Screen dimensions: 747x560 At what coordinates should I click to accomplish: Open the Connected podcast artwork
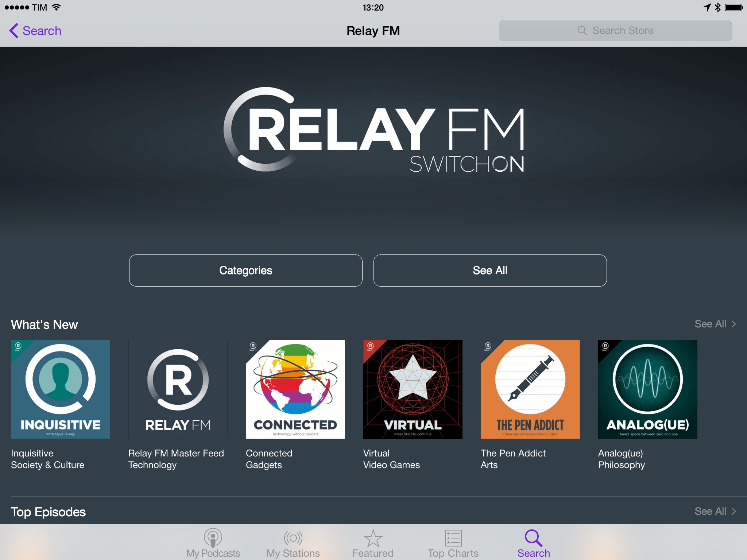click(295, 389)
